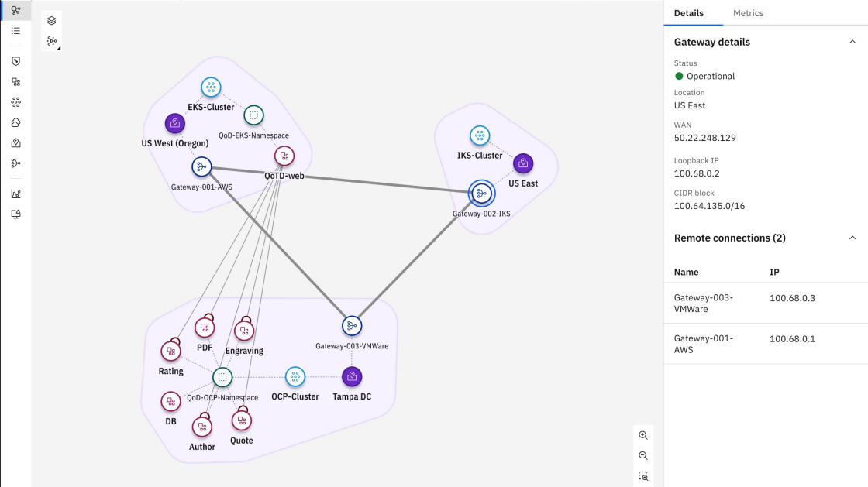Click the IP address 100.68.0.3
This screenshot has height=487, width=868.
[x=792, y=299]
